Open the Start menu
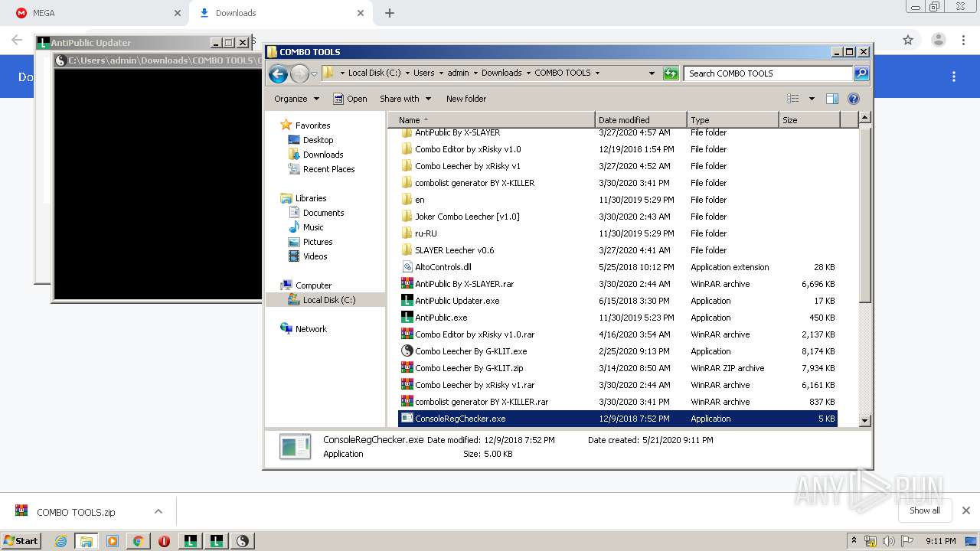 (21, 541)
